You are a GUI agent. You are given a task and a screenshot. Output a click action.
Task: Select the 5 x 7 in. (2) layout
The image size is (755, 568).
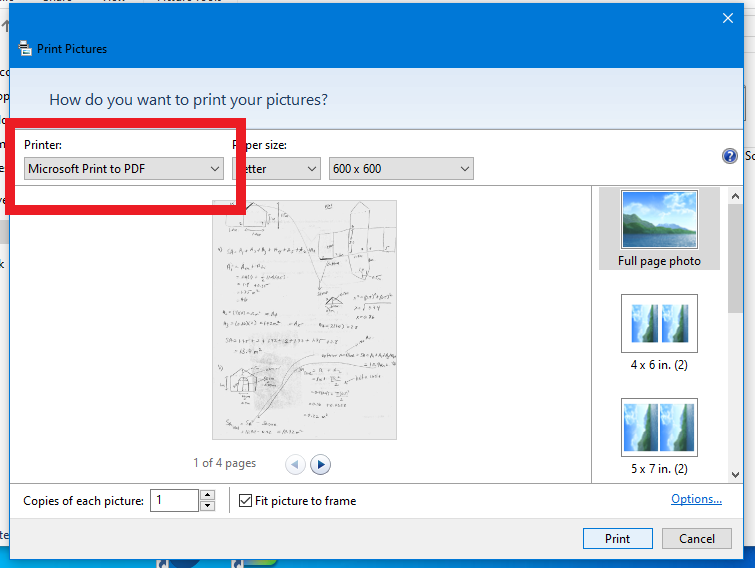coord(659,437)
